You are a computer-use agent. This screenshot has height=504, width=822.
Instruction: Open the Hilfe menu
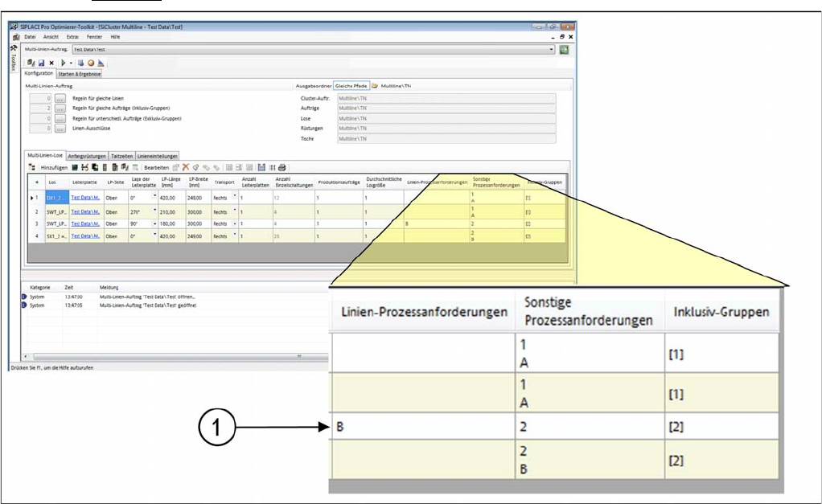pyautogui.click(x=115, y=37)
